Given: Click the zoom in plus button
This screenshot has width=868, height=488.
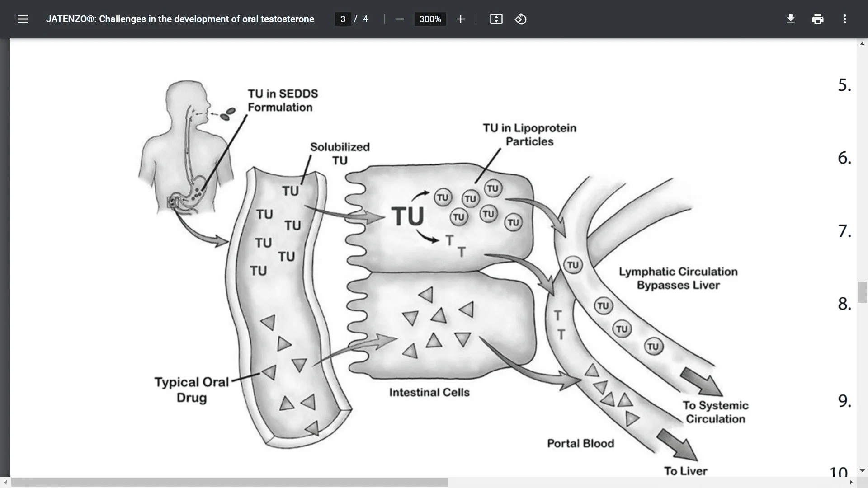Looking at the screenshot, I should coord(460,19).
